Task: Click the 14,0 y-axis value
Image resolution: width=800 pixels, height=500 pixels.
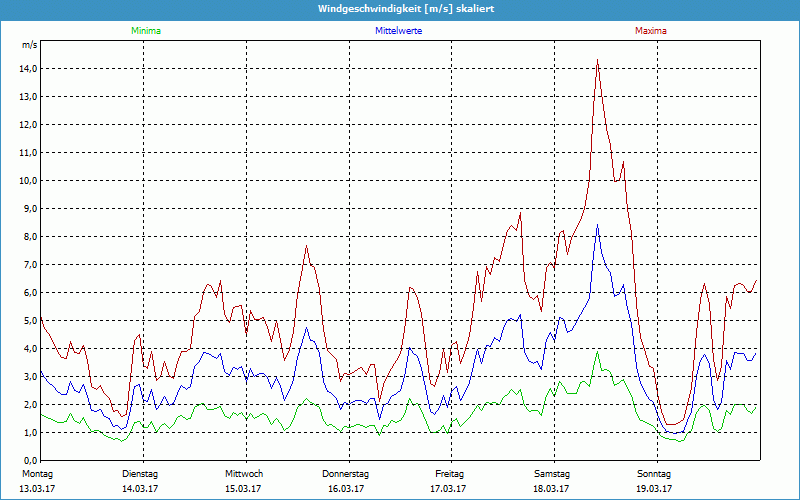Action: 29,69
